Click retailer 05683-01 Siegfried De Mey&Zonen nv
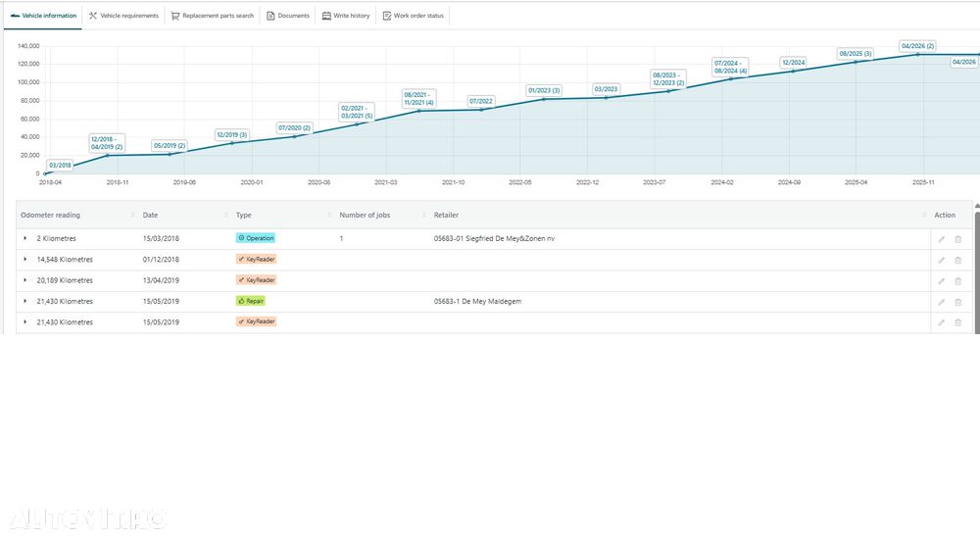The width and height of the screenshot is (980, 539). [x=494, y=238]
